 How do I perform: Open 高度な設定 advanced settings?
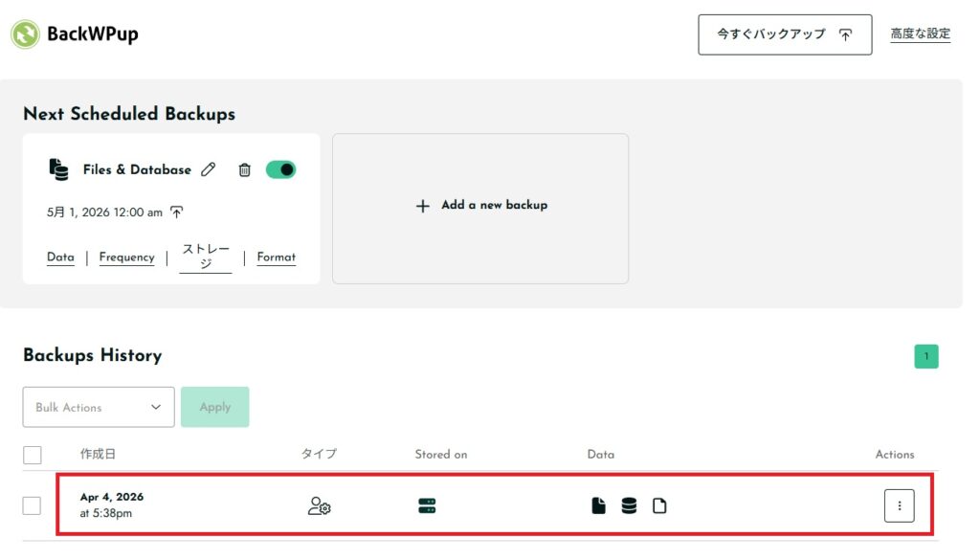point(920,34)
